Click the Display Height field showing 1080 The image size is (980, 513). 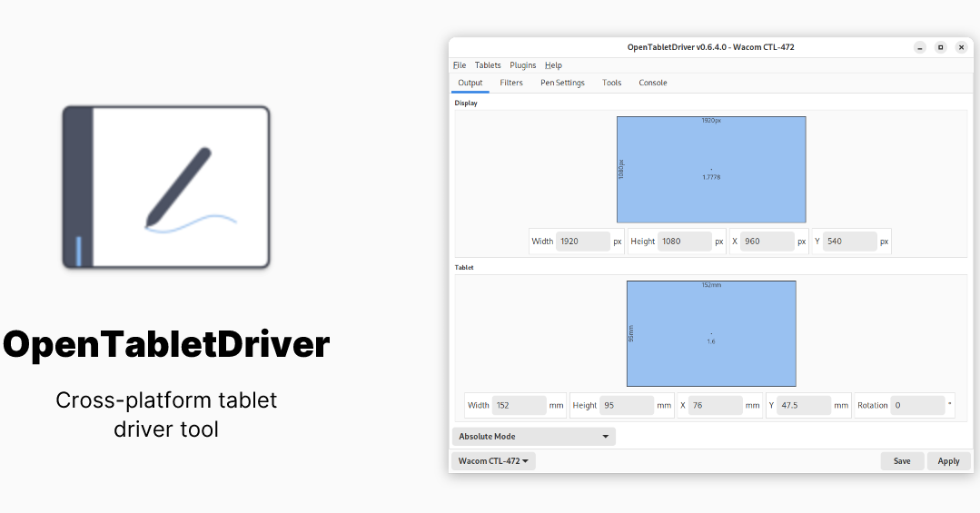click(685, 242)
